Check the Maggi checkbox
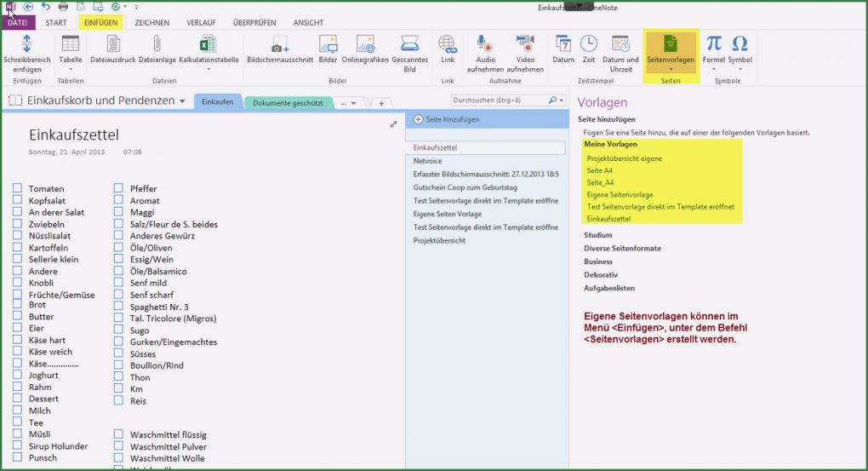Viewport: 868px width, 471px height. [x=118, y=212]
